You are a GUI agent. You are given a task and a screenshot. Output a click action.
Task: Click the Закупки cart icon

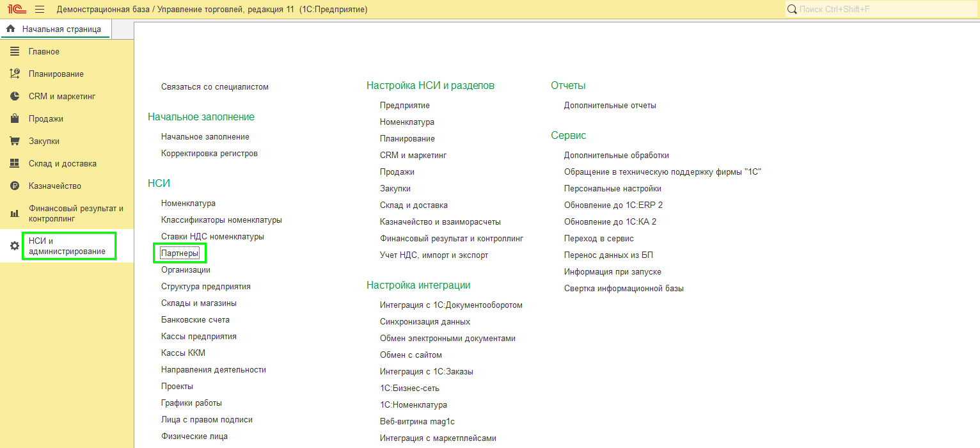tap(15, 141)
